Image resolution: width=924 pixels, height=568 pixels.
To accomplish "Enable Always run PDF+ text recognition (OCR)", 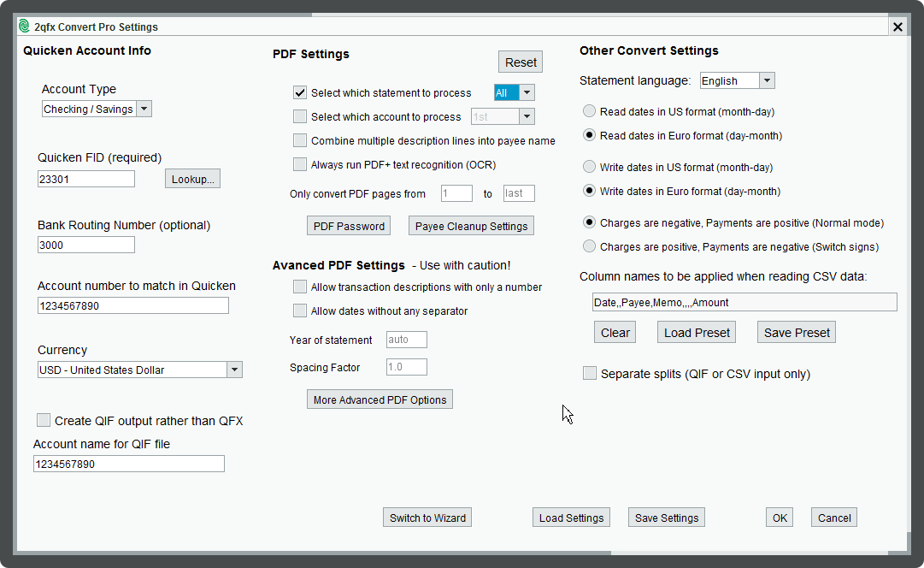I will click(x=300, y=164).
